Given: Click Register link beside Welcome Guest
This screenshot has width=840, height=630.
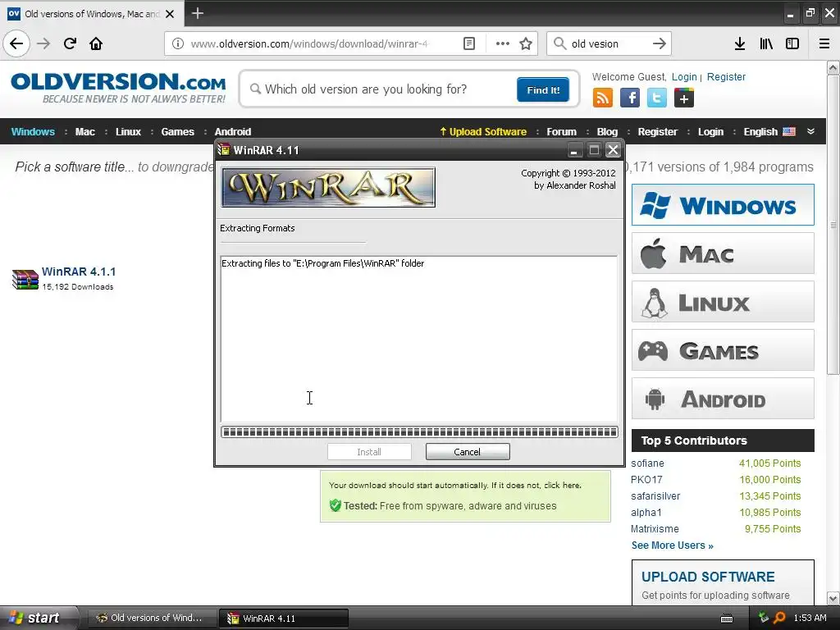Looking at the screenshot, I should [x=726, y=76].
